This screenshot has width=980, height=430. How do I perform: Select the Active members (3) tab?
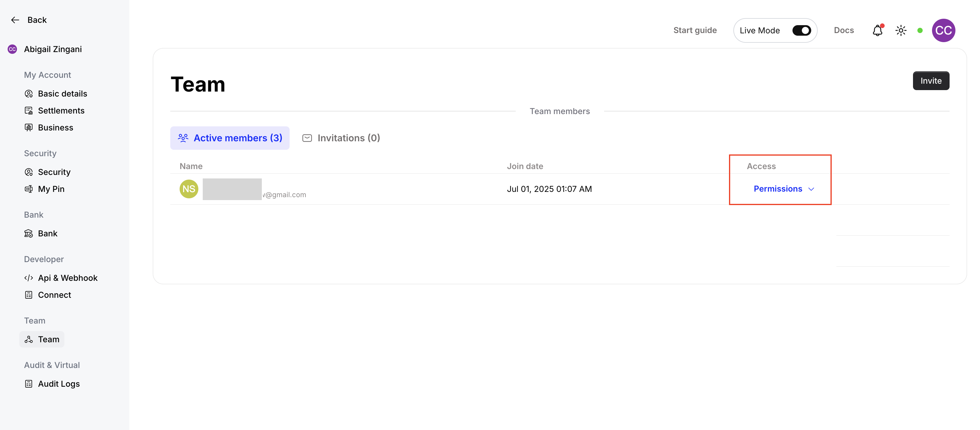pyautogui.click(x=230, y=138)
